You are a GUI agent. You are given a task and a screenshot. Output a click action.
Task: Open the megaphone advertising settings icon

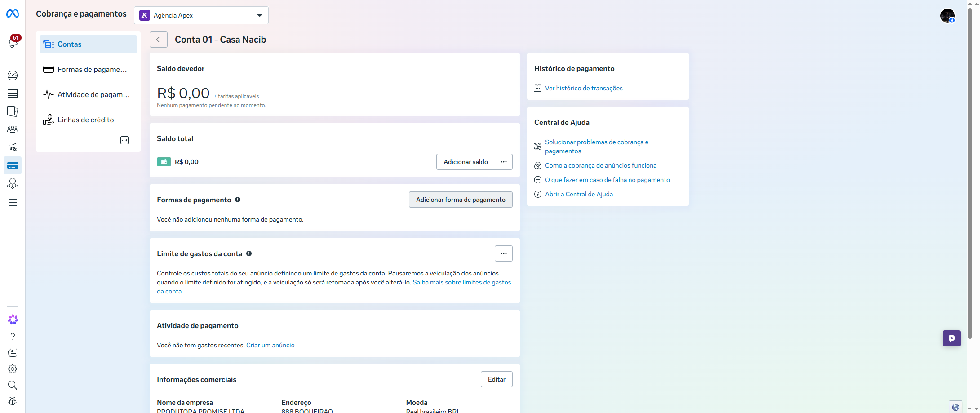(x=13, y=147)
